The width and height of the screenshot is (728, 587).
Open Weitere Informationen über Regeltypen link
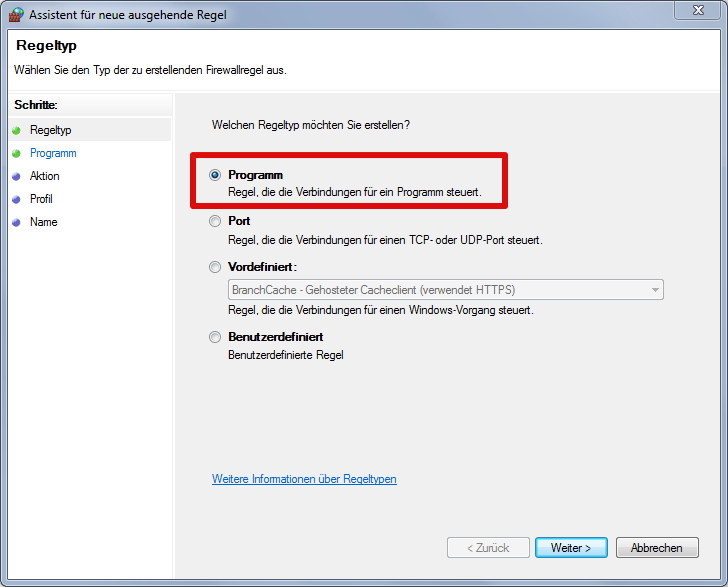coord(304,479)
